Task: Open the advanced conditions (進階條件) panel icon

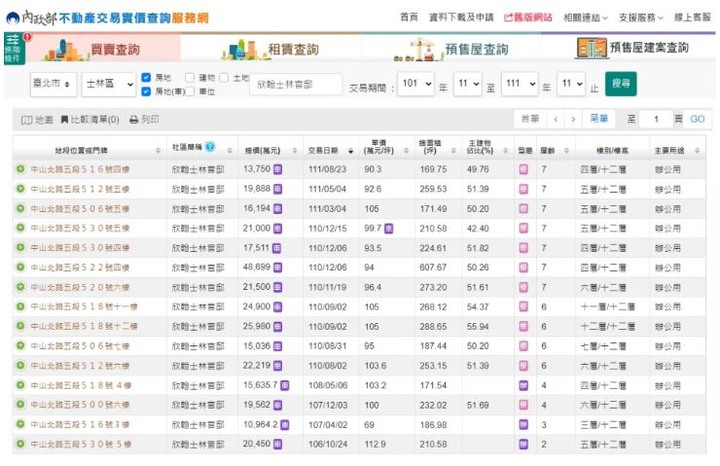Action: [14, 48]
